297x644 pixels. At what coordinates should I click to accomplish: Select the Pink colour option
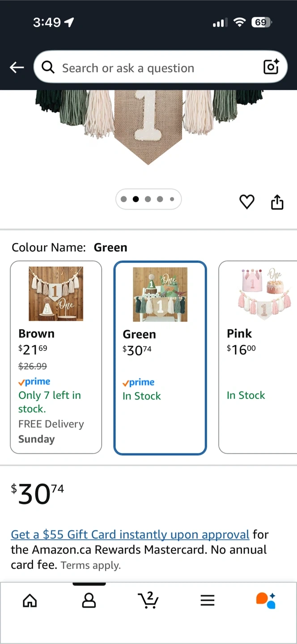(258, 358)
